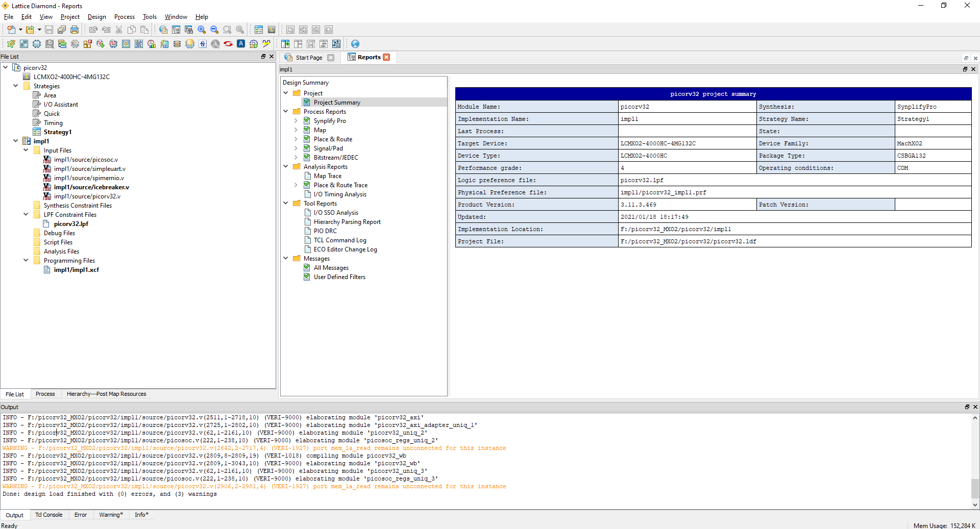The height and width of the screenshot is (529, 980).
Task: Switch to the Start Page tab
Action: tap(309, 58)
